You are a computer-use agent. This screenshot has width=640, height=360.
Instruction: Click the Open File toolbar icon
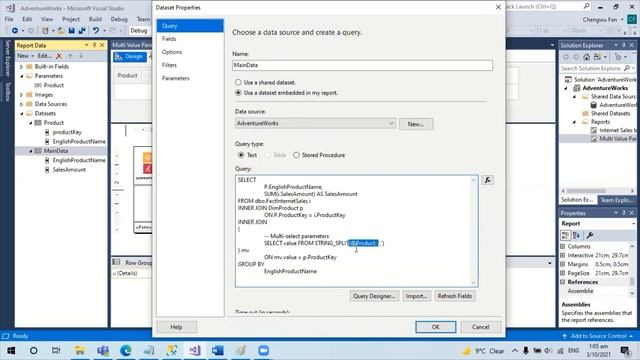[x=61, y=31]
